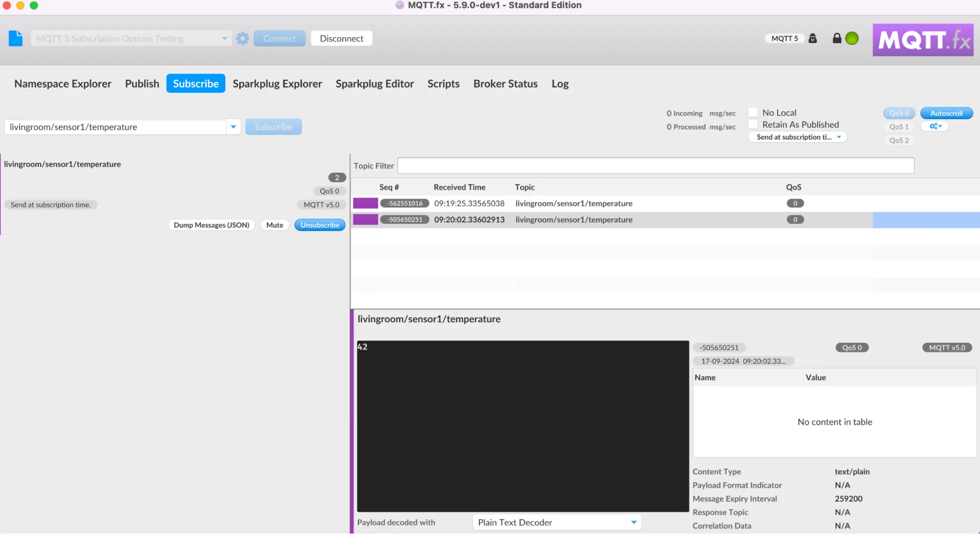This screenshot has width=980, height=534.
Task: Click the Subscribe button beside topic field
Action: pos(274,127)
